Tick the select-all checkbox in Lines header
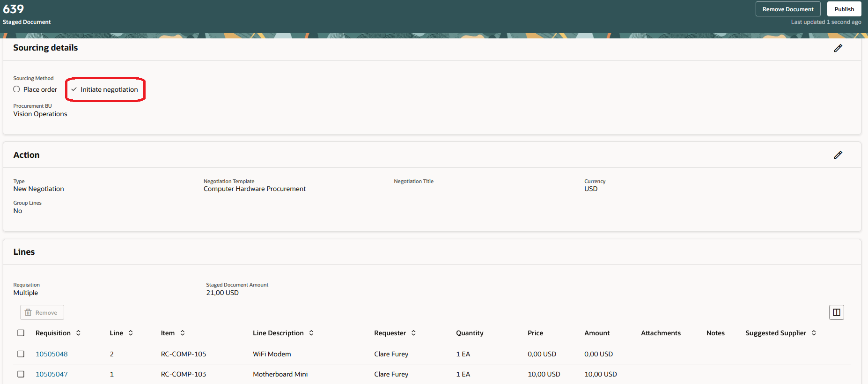Image resolution: width=868 pixels, height=384 pixels. point(21,333)
